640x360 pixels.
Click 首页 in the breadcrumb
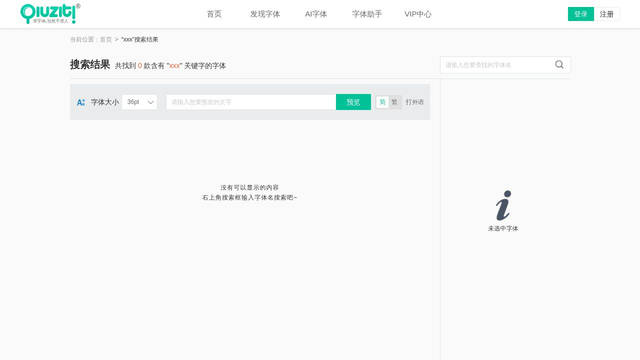click(x=106, y=40)
